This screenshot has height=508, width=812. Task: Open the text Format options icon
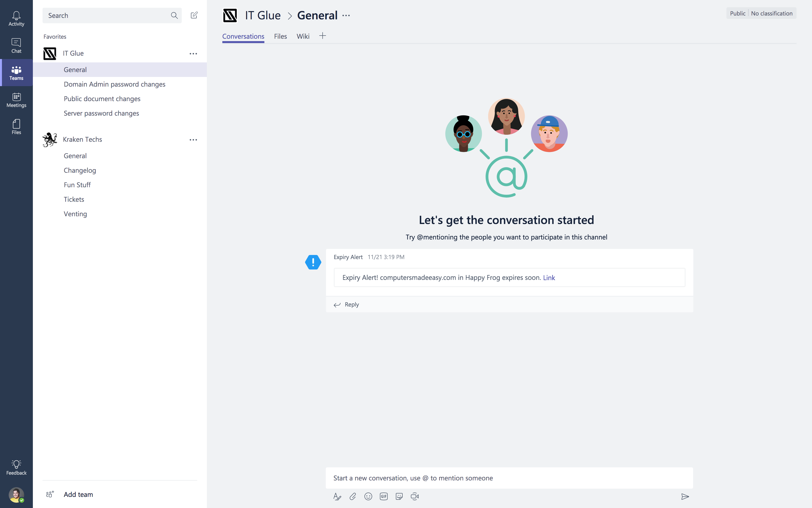(337, 496)
